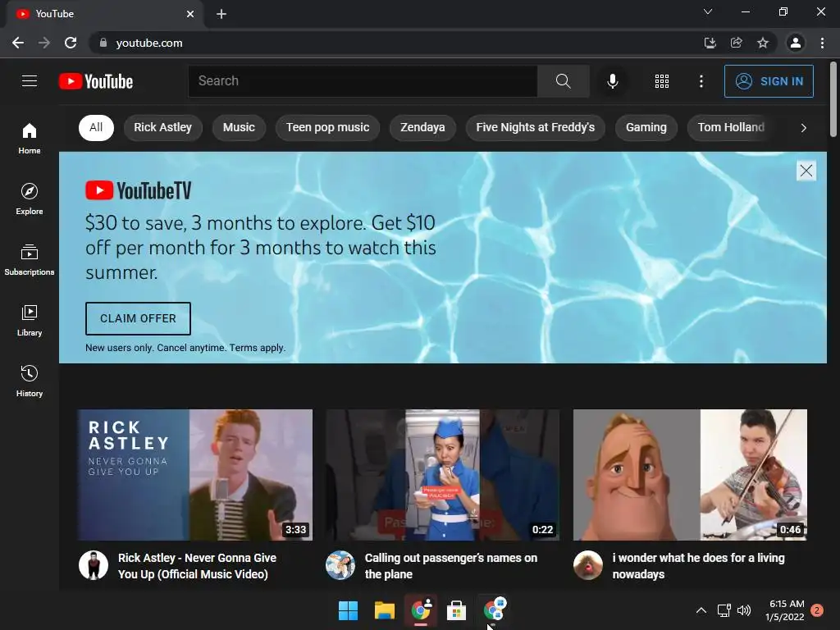Select the Zendaya chip

(422, 127)
